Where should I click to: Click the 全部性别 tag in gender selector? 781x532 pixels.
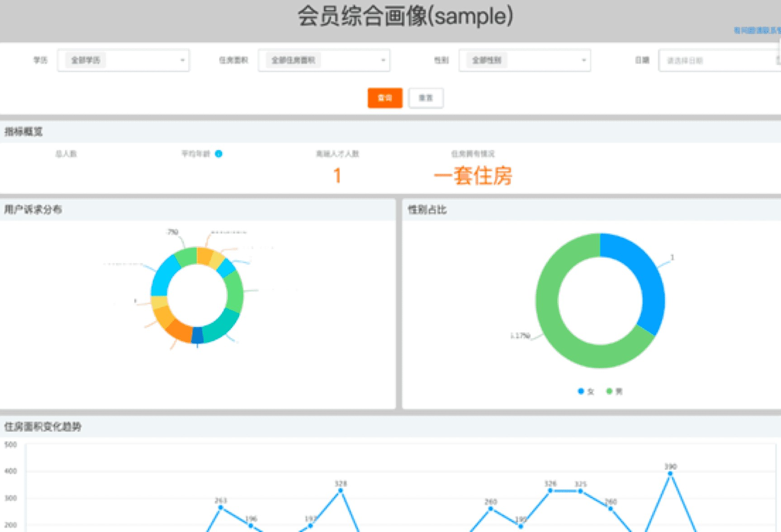[487, 60]
